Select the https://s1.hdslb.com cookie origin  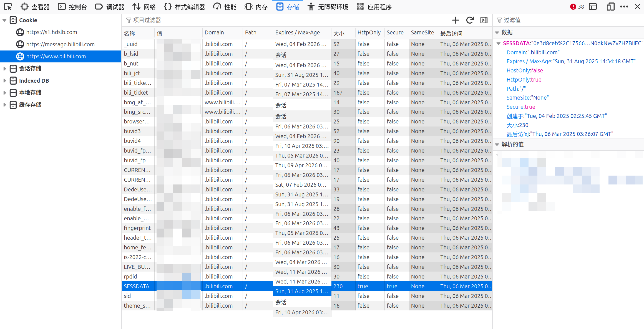[51, 32]
